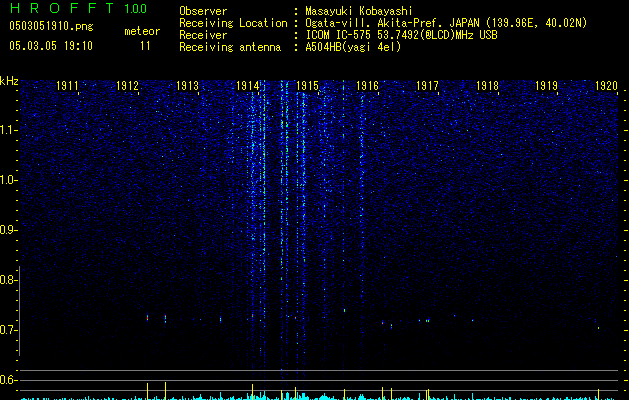Click the Ogata-vill. Akita-Pref. JAPAN location text

[446, 23]
